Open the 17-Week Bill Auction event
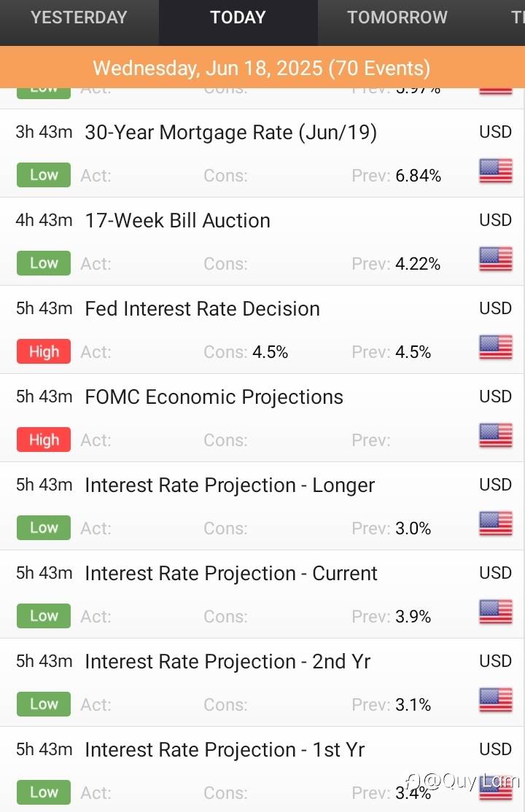The height and width of the screenshot is (812, 525). [177, 221]
